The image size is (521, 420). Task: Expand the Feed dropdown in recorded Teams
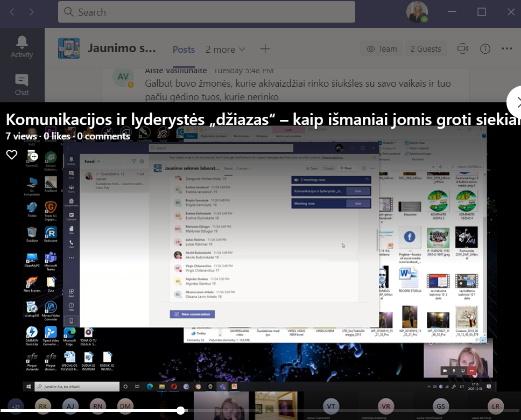[92, 162]
